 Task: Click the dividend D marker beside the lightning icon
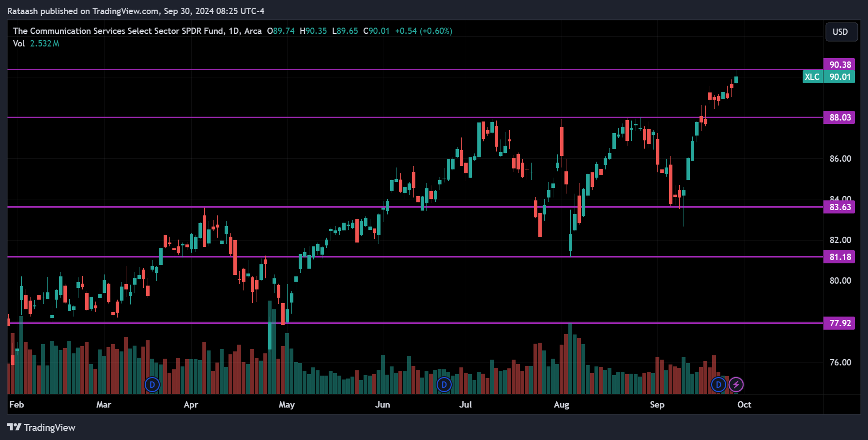pos(718,385)
